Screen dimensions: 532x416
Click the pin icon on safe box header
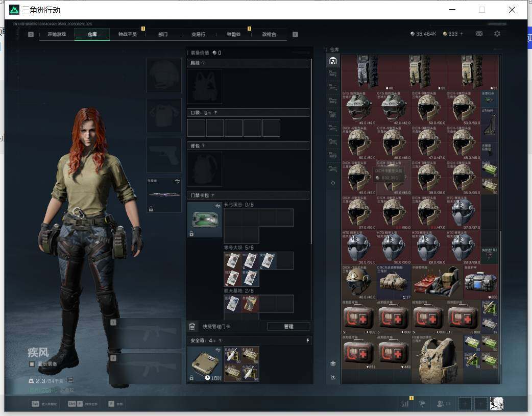tap(308, 340)
